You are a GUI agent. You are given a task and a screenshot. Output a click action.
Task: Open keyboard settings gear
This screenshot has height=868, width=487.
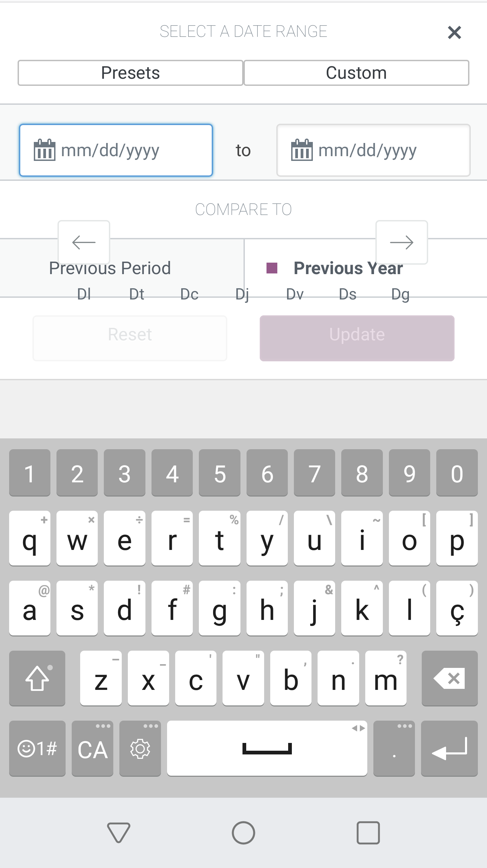140,749
